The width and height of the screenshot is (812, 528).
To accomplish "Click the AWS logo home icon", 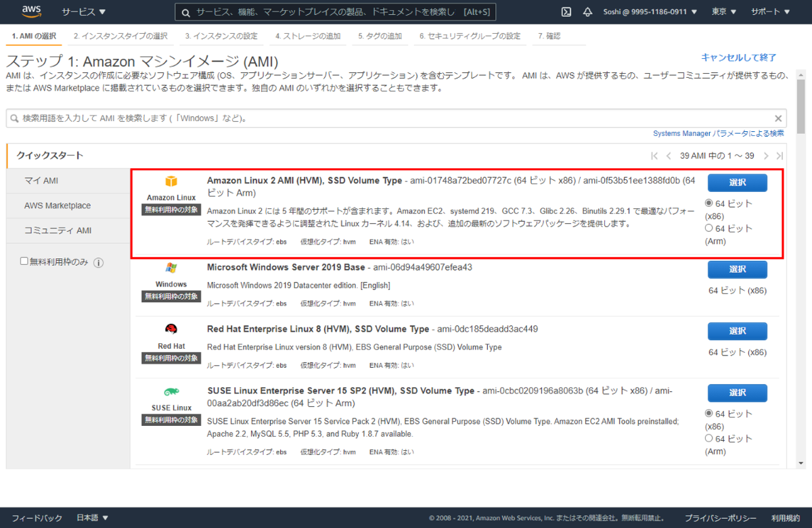I will tap(32, 11).
